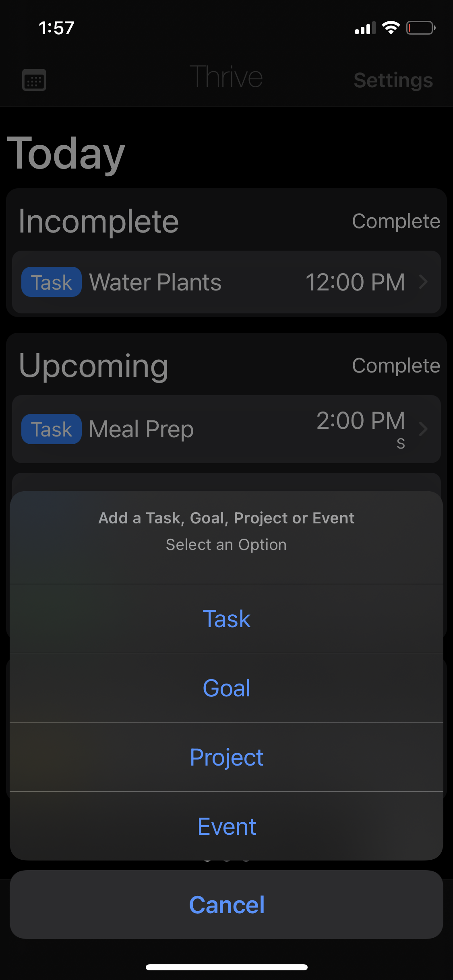Expand Water Plants row chevron
This screenshot has height=980, width=453.
[423, 282]
